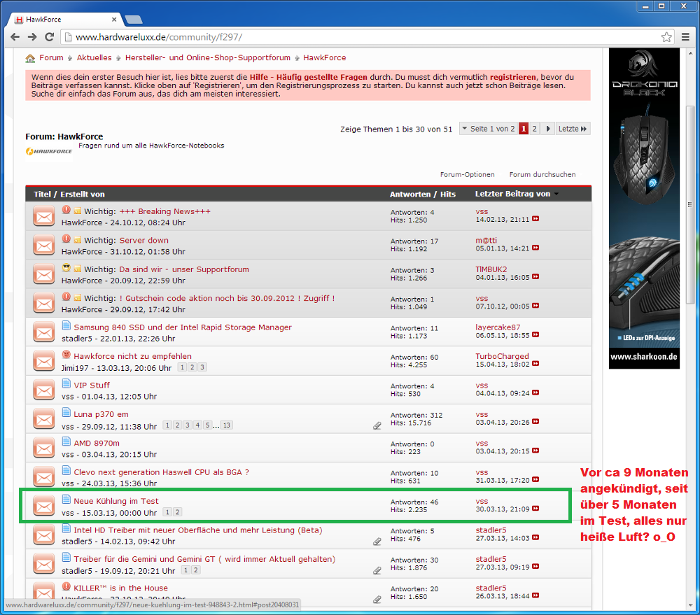View profile of user m@tti
Viewport: 700px width, 615px height.
pos(486,240)
